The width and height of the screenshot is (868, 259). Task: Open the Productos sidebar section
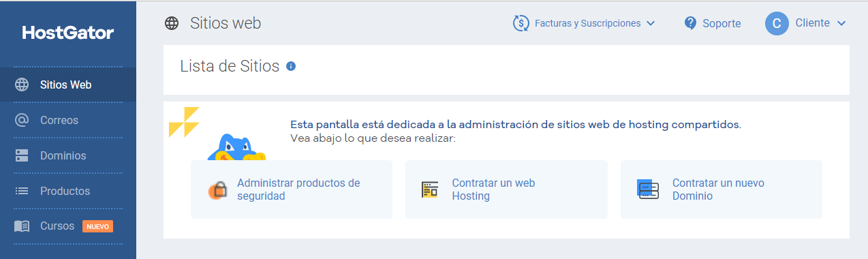point(68,192)
